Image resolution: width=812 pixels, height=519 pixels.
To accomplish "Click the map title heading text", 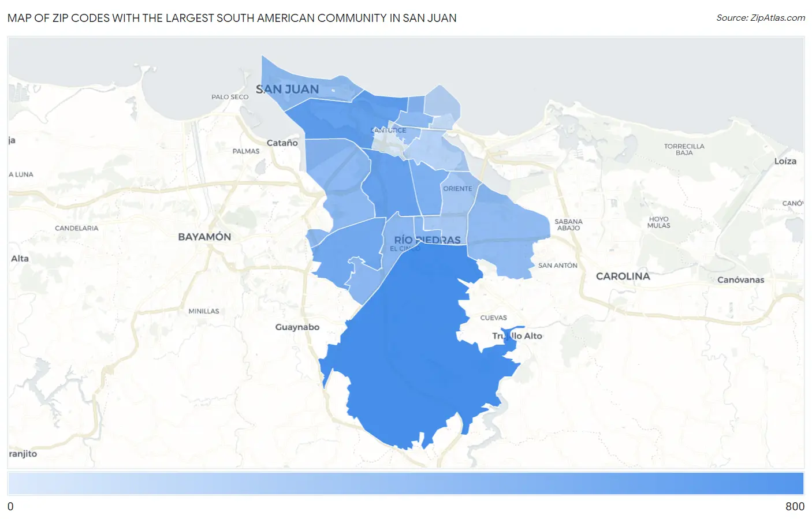I will (232, 18).
